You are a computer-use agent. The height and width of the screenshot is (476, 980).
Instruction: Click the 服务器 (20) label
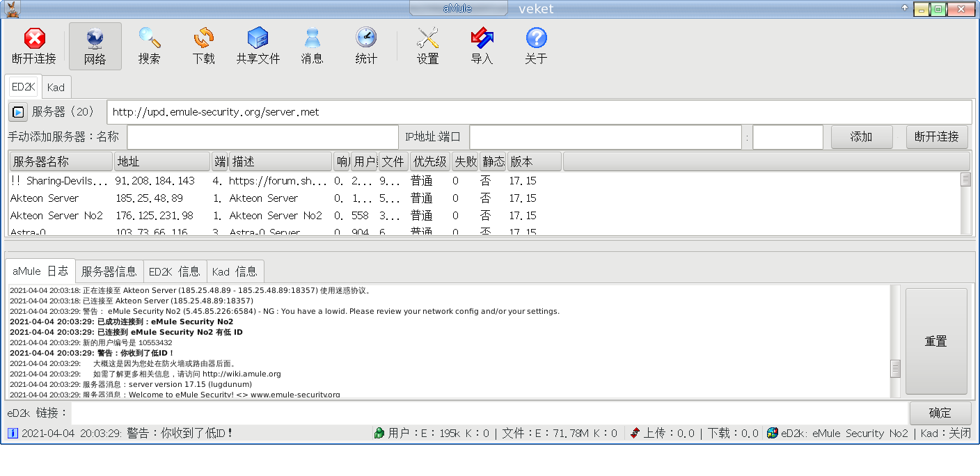63,112
